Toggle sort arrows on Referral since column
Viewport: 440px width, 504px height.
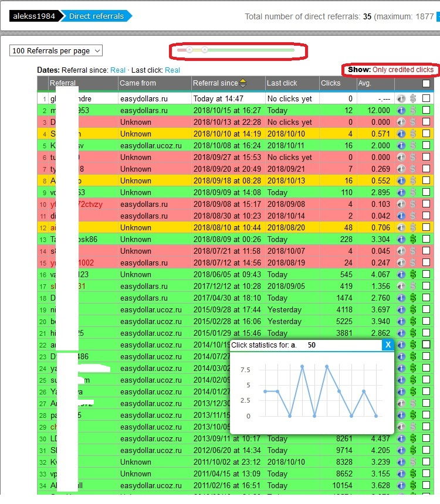(x=243, y=83)
